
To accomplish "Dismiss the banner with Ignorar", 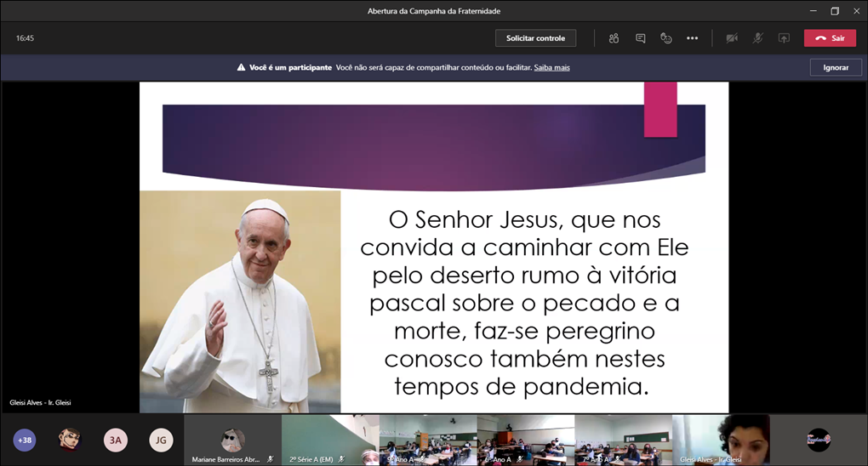I will point(835,67).
